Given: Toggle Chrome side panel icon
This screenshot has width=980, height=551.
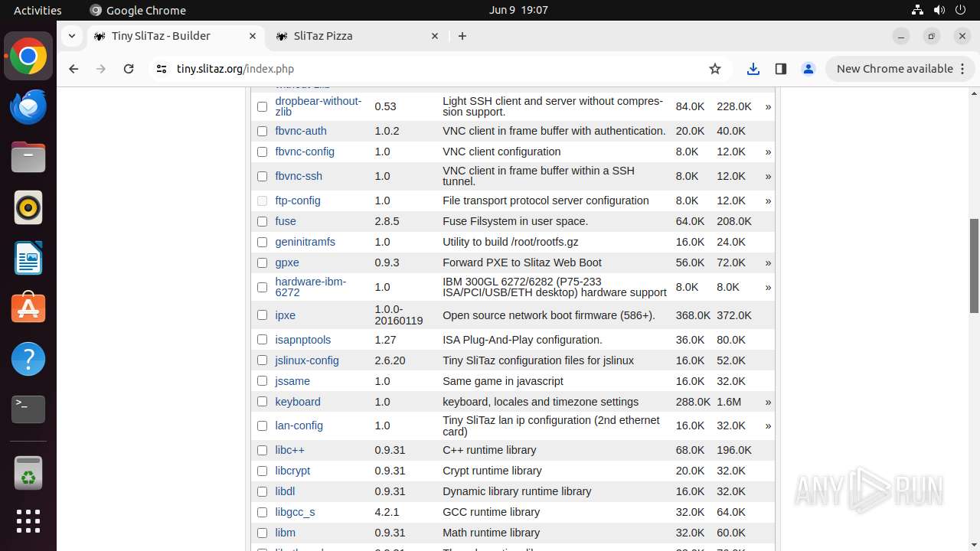Looking at the screenshot, I should coord(781,69).
